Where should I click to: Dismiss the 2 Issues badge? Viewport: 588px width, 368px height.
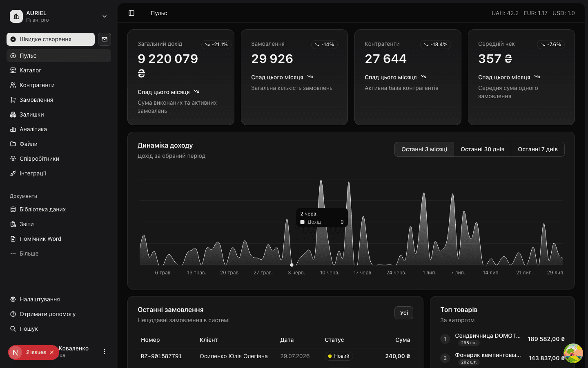[52, 352]
